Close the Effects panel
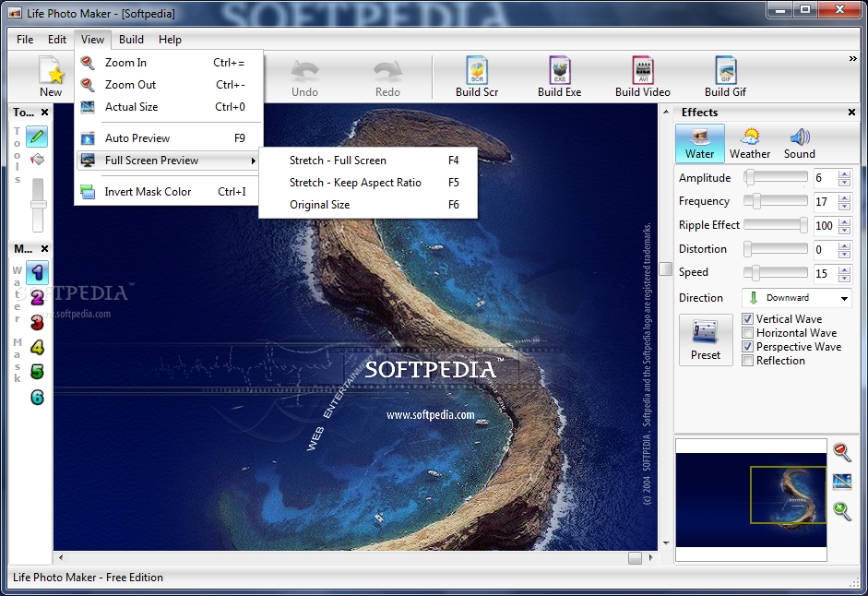 click(x=851, y=113)
